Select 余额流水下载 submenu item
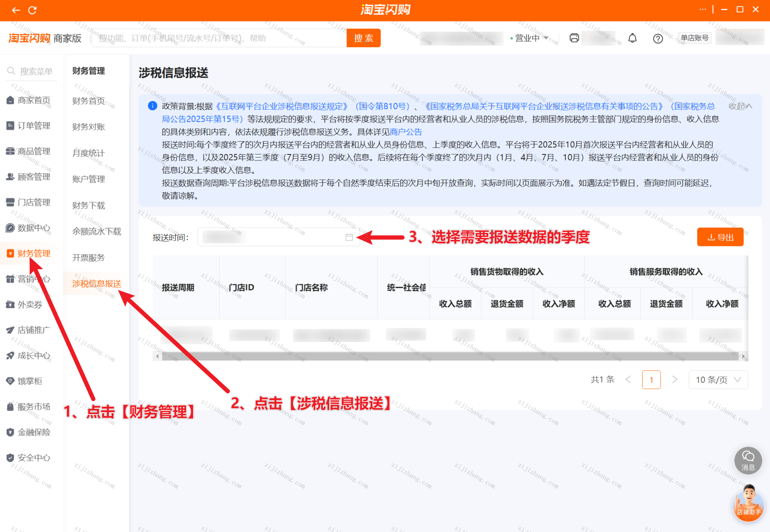 97,232
